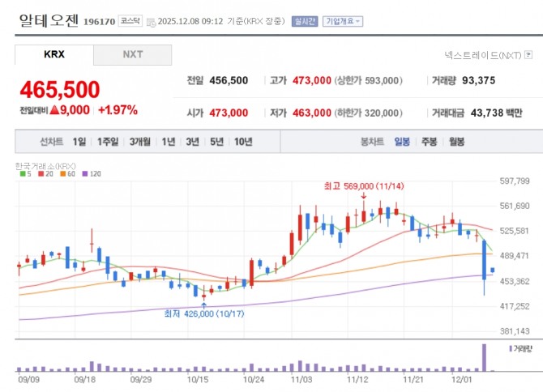Image resolution: width=543 pixels, height=392 pixels.
Task: Click the 상한가 593,000 text
Action: coord(369,81)
